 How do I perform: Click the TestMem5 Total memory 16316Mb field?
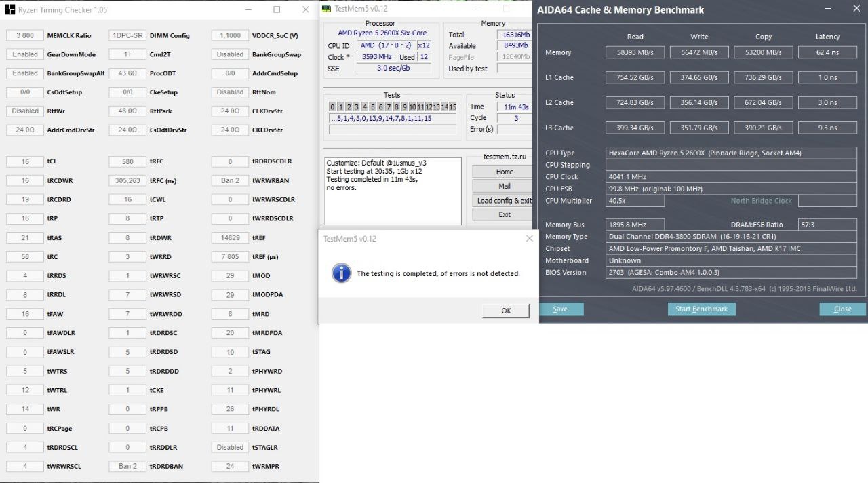click(514, 35)
